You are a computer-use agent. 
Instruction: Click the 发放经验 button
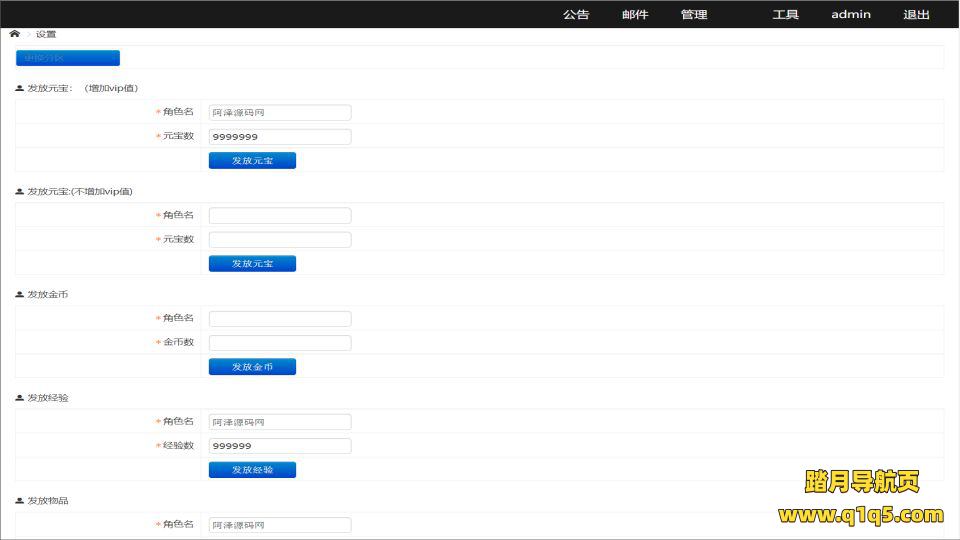coord(252,470)
